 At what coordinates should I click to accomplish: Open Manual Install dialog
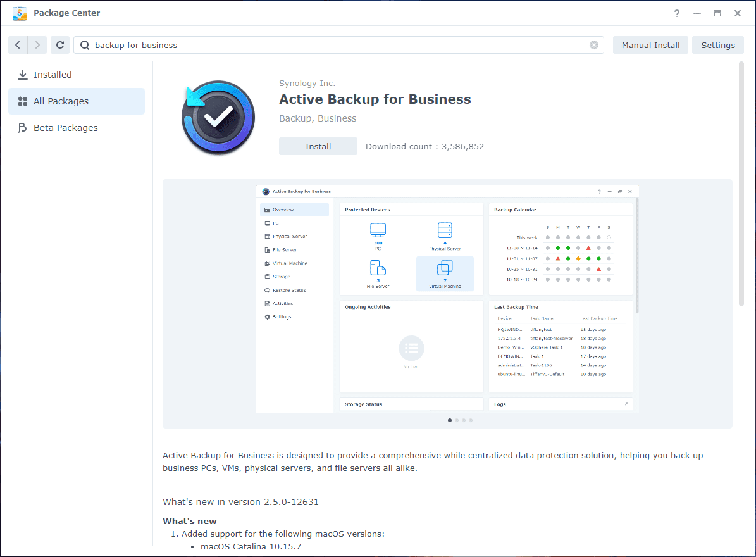click(x=650, y=45)
